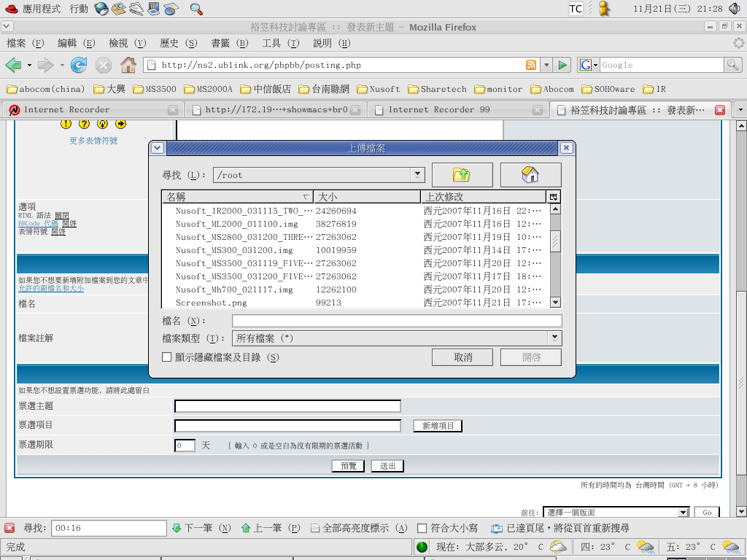747x560 pixels.
Task: Toggle highlight all in find bar
Action: click(358, 528)
